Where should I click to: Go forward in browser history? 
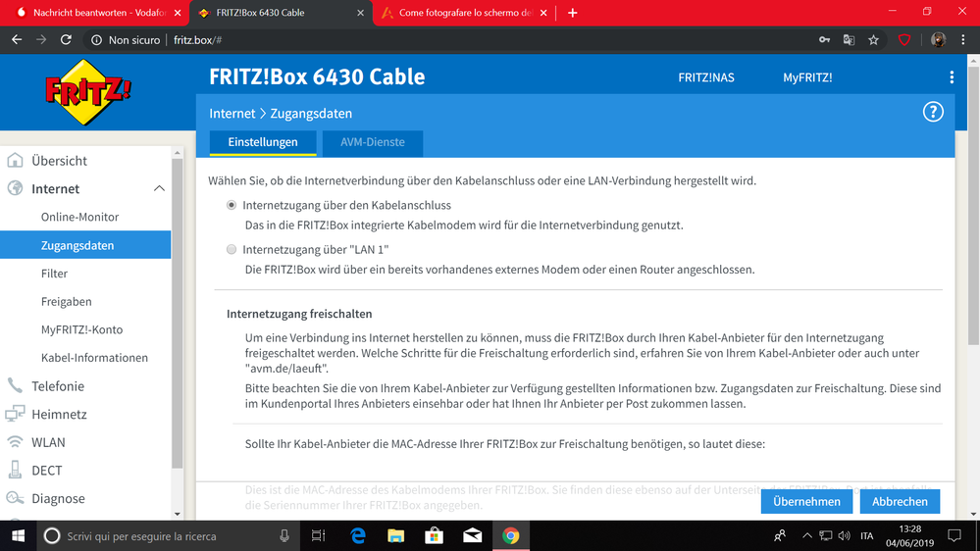click(x=41, y=40)
